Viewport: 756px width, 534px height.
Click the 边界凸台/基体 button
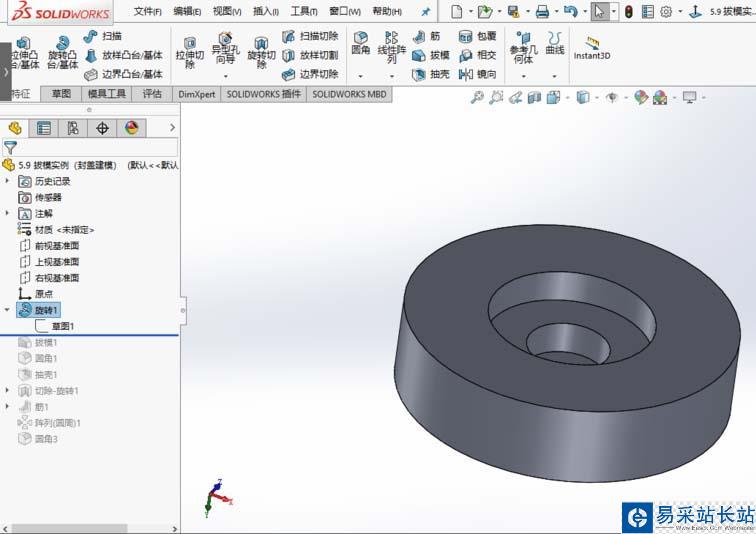123,74
